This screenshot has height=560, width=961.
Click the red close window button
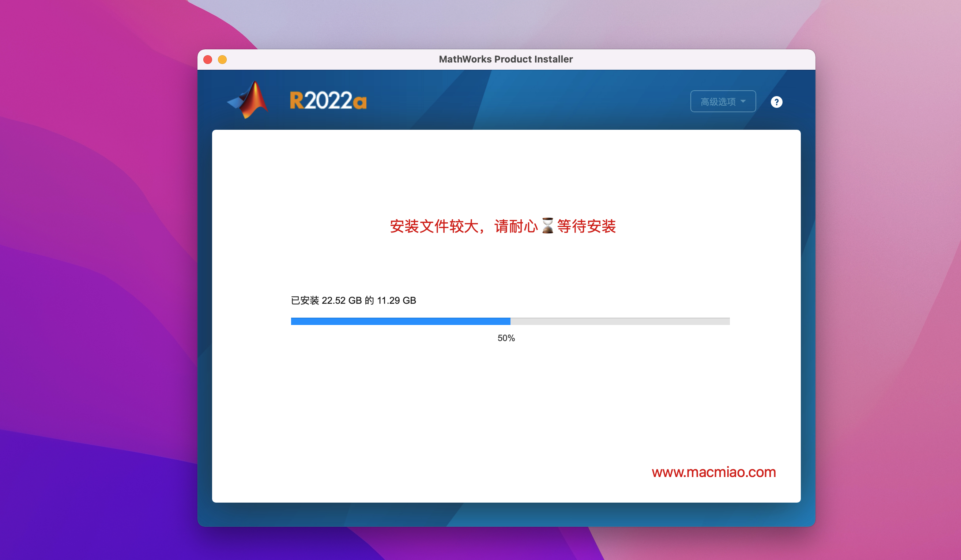pos(208,60)
